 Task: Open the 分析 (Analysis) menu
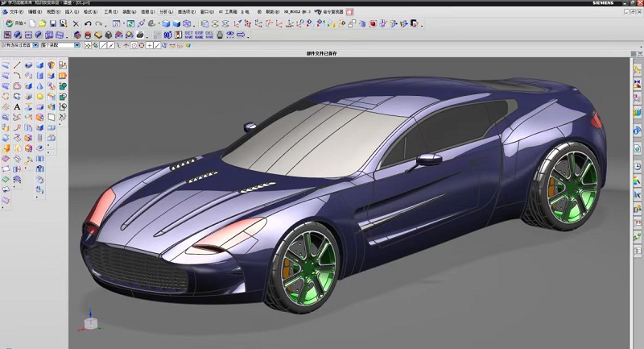coord(167,12)
